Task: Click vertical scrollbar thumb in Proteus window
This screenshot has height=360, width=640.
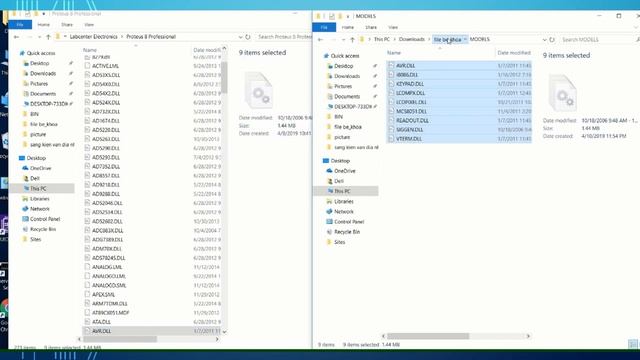Action: coord(224,78)
